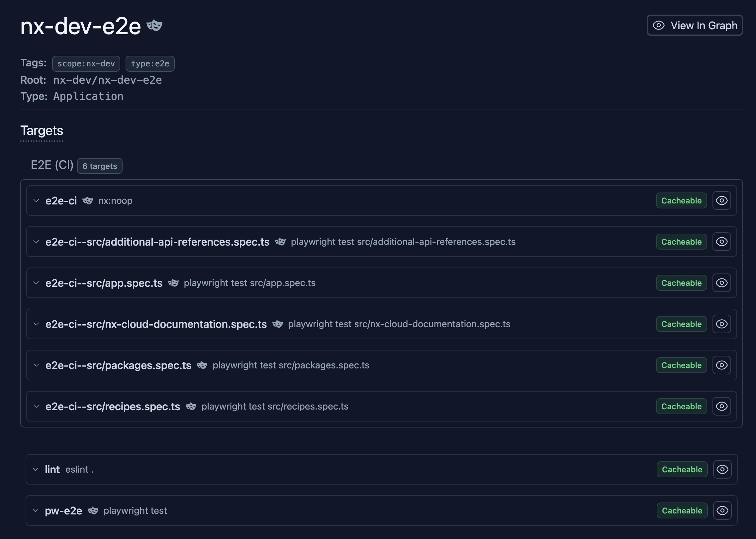Select the scope:nx-dev tag
Viewport: 756px width, 539px height.
[x=86, y=63]
